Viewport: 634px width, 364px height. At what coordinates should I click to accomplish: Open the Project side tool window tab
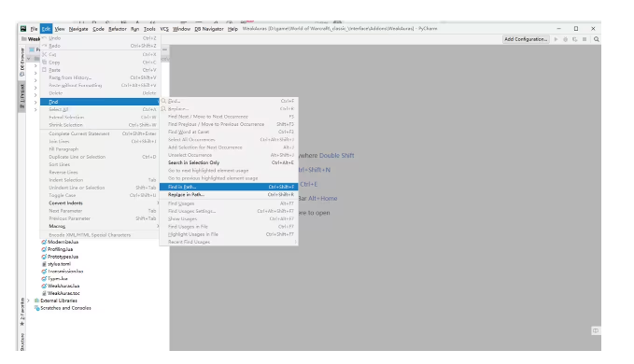22,96
